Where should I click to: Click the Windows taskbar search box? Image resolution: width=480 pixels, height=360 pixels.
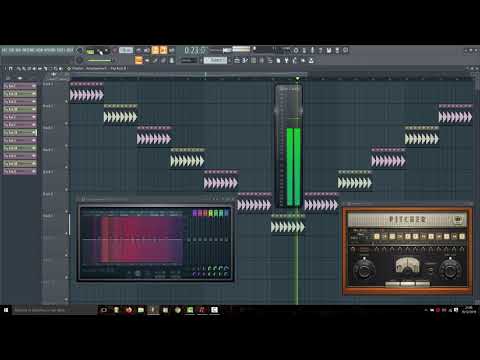55,310
